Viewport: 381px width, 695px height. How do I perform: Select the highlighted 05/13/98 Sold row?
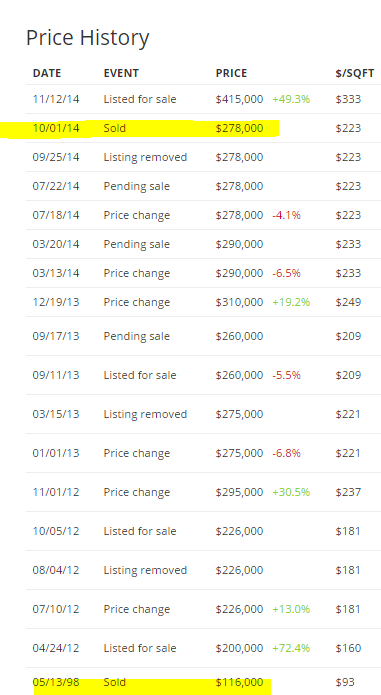(x=203, y=682)
